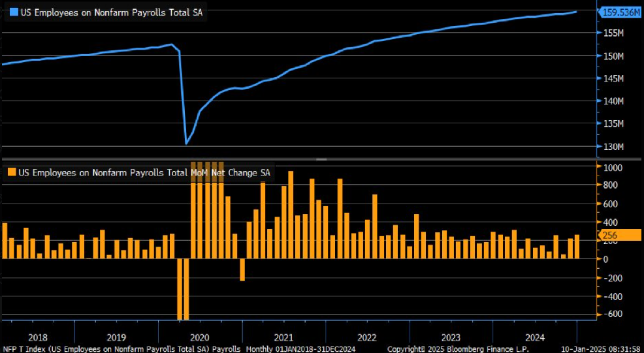Screen dimensions: 644x353
Task: Select the 159.536M last value label
Action: click(x=622, y=12)
